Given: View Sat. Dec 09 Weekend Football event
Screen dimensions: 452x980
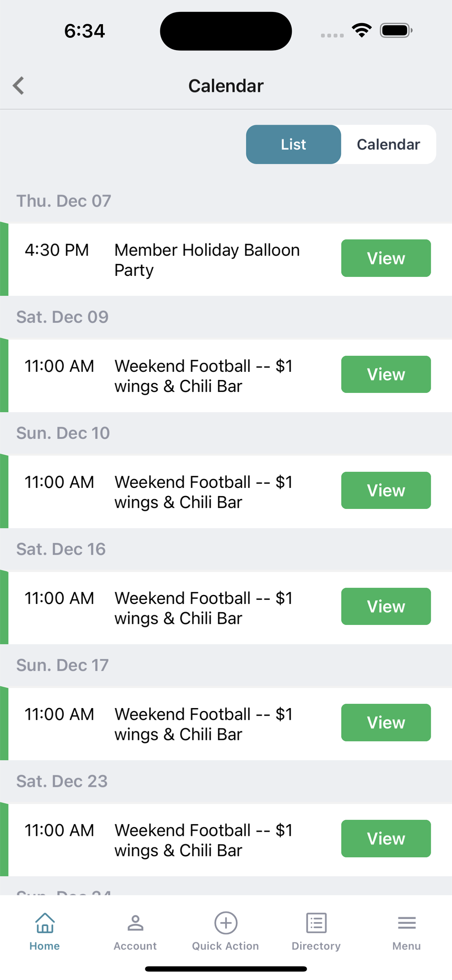Looking at the screenshot, I should (386, 374).
